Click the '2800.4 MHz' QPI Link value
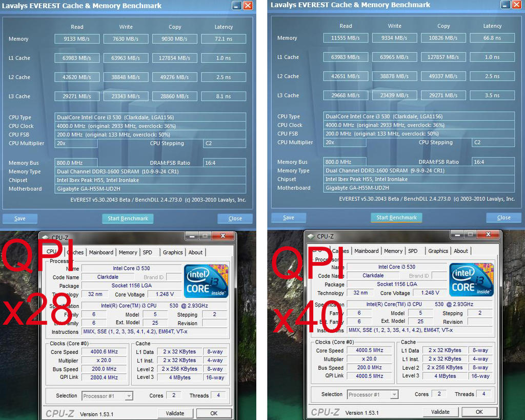 tap(104, 377)
